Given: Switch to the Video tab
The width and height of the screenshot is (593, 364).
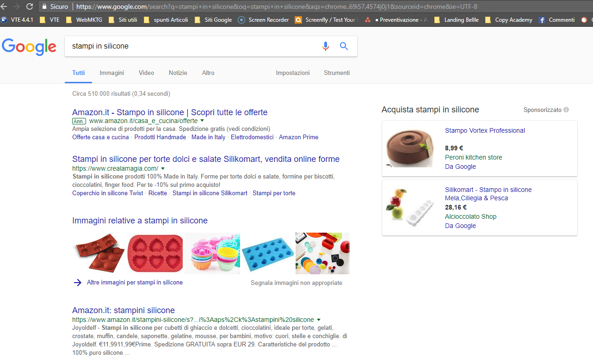Looking at the screenshot, I should pos(146,73).
